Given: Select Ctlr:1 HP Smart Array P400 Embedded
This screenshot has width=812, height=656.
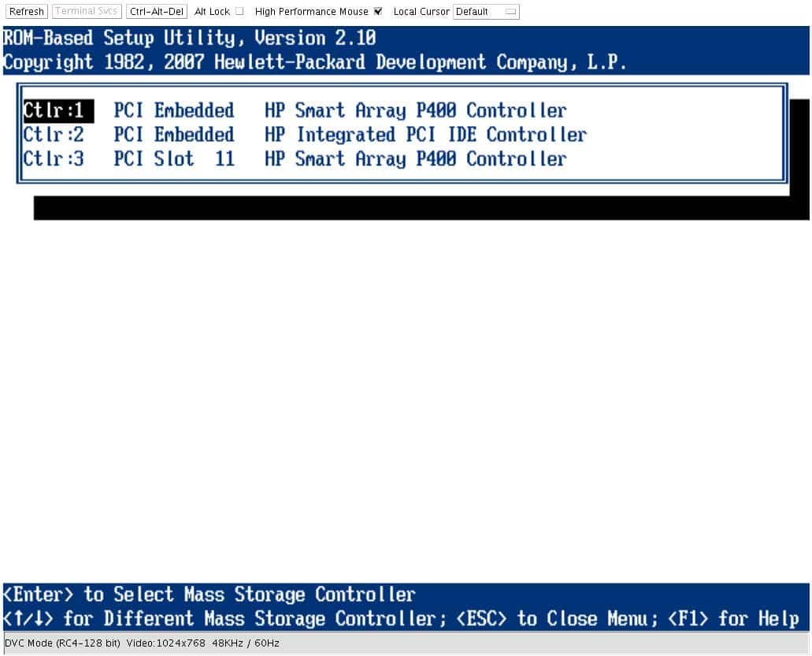Looking at the screenshot, I should coord(295,110).
